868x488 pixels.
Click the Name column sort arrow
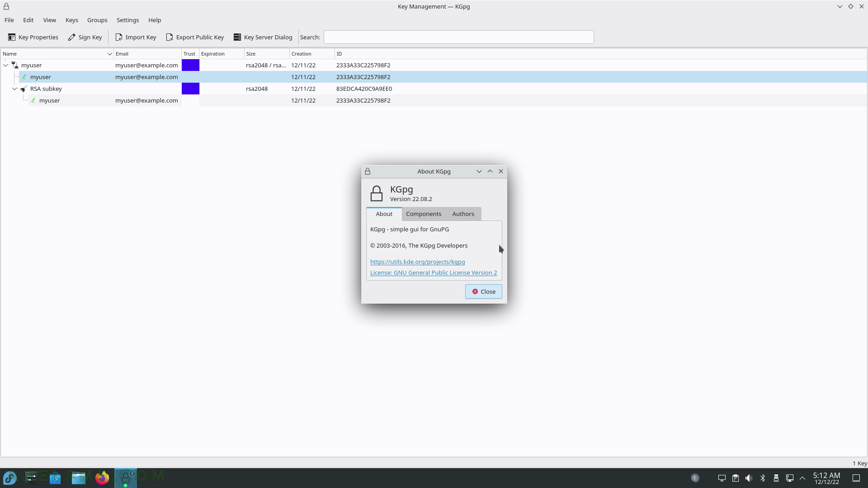click(x=109, y=54)
